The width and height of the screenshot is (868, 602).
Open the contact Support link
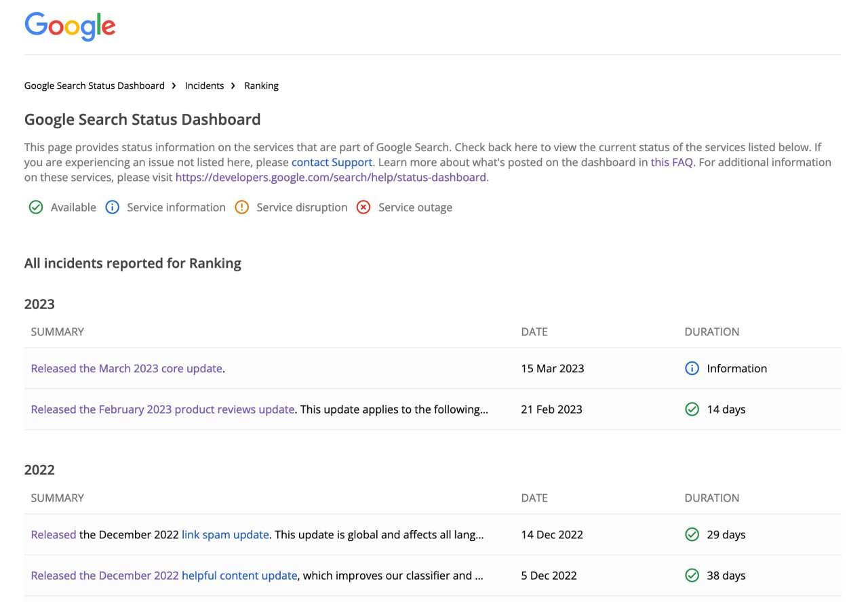332,163
